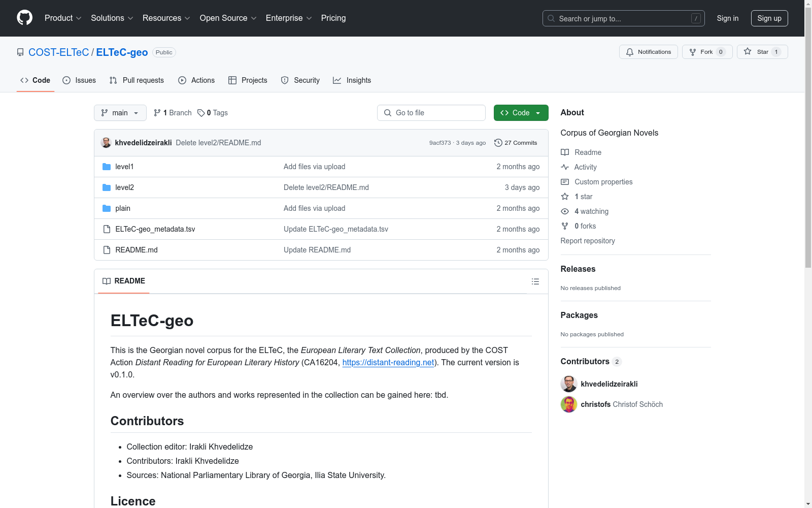Open the main branch selector dropdown
This screenshot has height=508, width=812.
(x=120, y=113)
